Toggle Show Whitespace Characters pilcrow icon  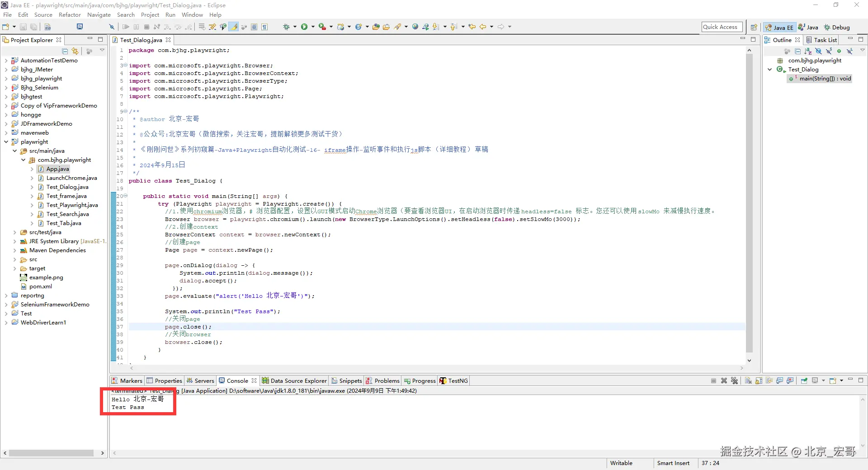point(264,27)
